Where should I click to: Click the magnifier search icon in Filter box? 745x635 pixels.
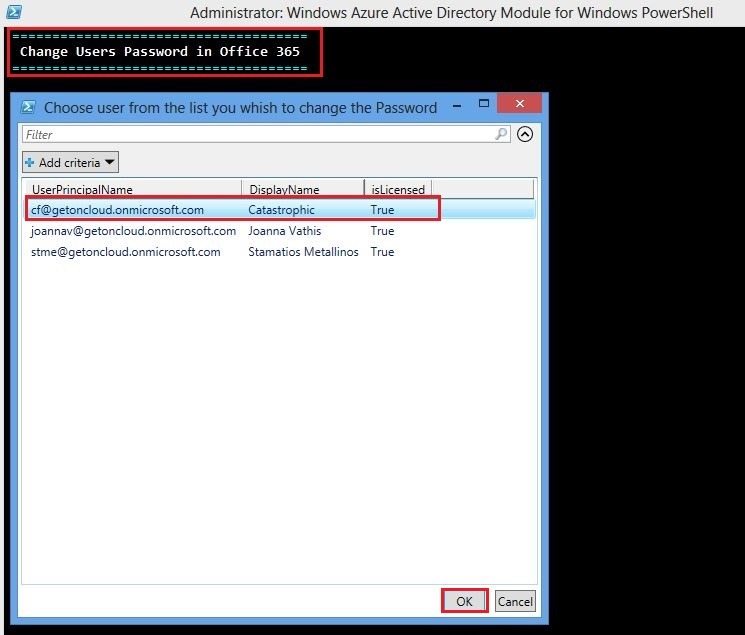click(501, 134)
